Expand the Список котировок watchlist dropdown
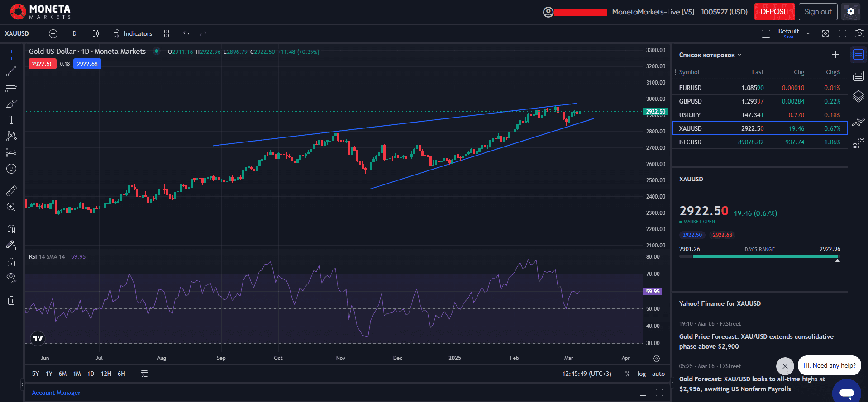Image resolution: width=868 pixels, height=402 pixels. pyautogui.click(x=710, y=55)
